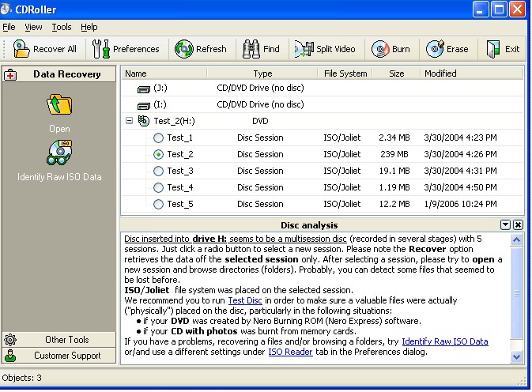Click the Erase disc icon
Image resolution: width=532 pixels, height=392 pixels.
point(435,49)
